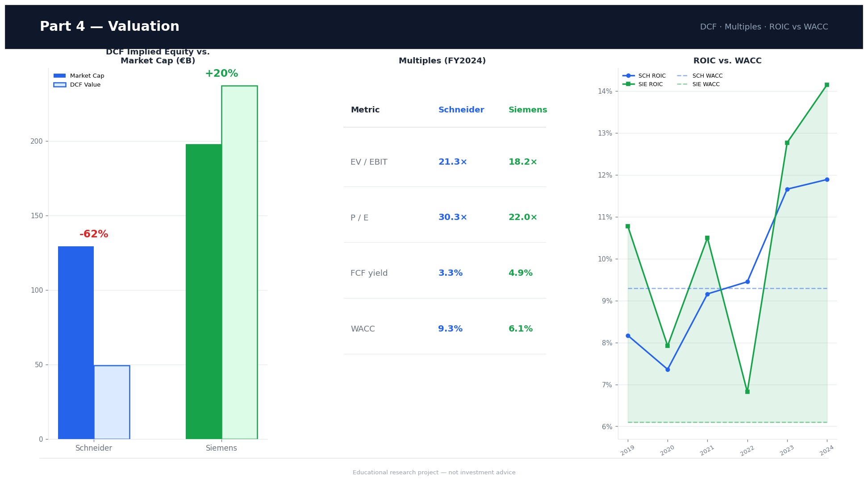Open the Schneider column header
This screenshot has height=481, width=868.
coord(461,110)
